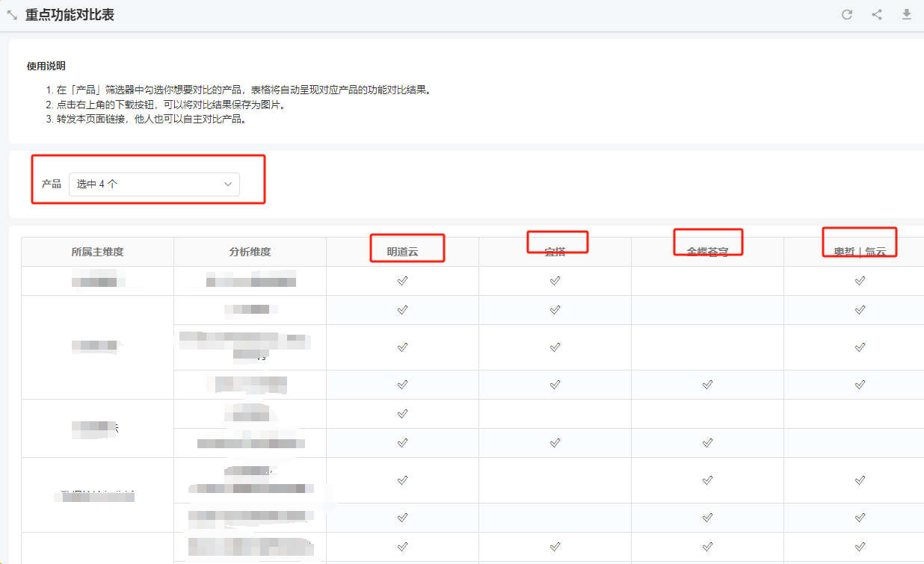Click the 所属主维度 column header
The width and height of the screenshot is (924, 564).
click(97, 252)
